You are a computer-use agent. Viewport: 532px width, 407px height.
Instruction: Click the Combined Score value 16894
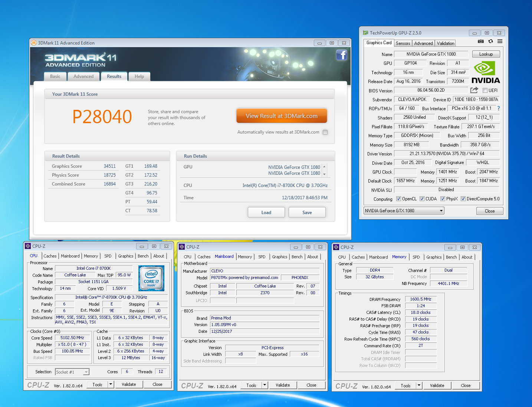[x=109, y=184]
